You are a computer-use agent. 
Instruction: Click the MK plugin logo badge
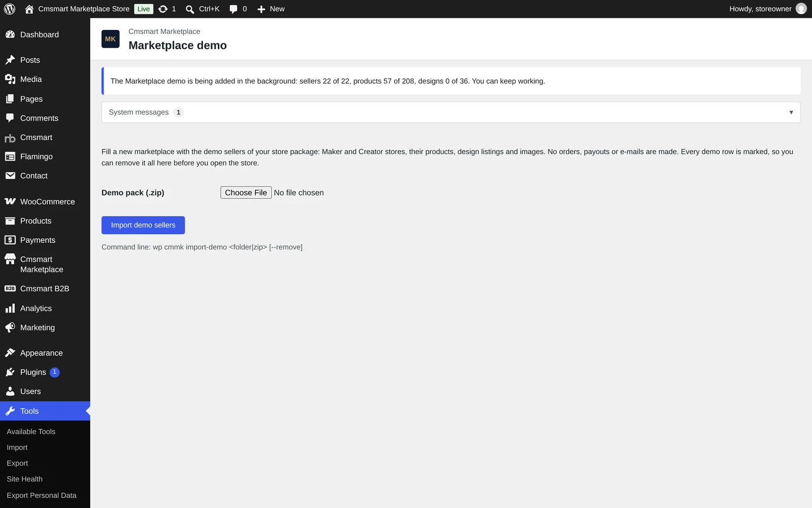point(111,39)
